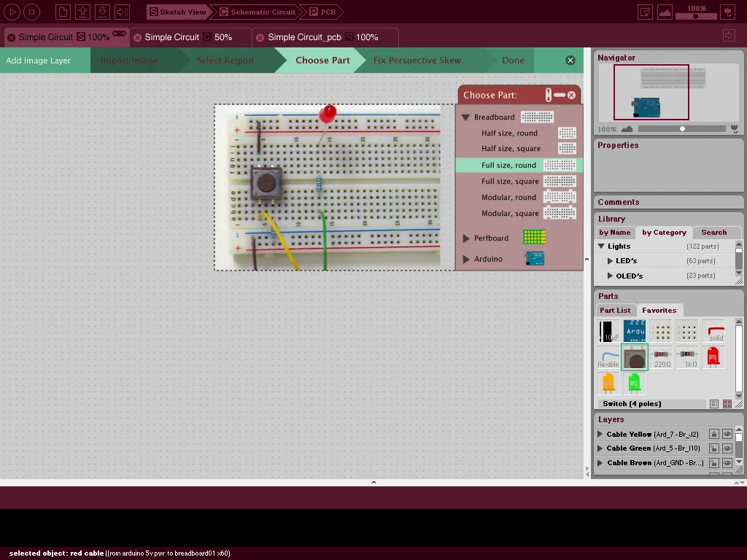Create a new sketch document

tap(63, 12)
